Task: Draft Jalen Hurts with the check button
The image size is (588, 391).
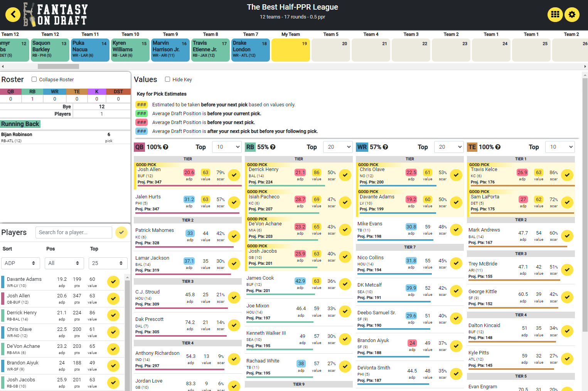Action: (234, 202)
